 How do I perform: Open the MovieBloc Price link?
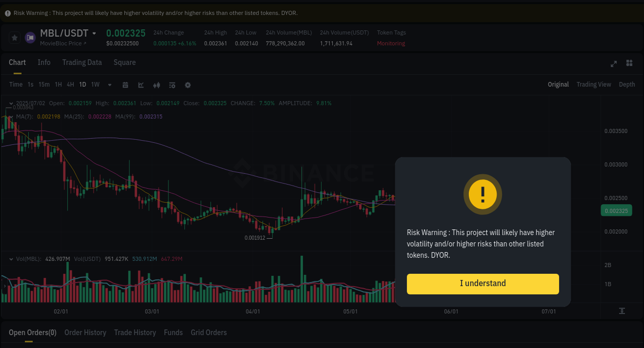pos(61,43)
